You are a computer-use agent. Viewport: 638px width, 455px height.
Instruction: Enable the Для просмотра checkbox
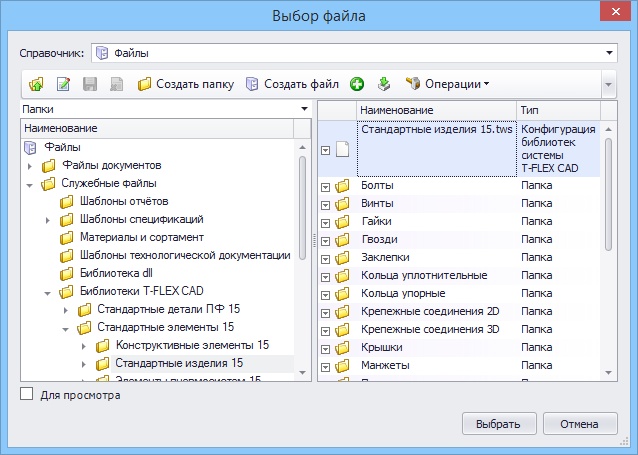(x=26, y=394)
